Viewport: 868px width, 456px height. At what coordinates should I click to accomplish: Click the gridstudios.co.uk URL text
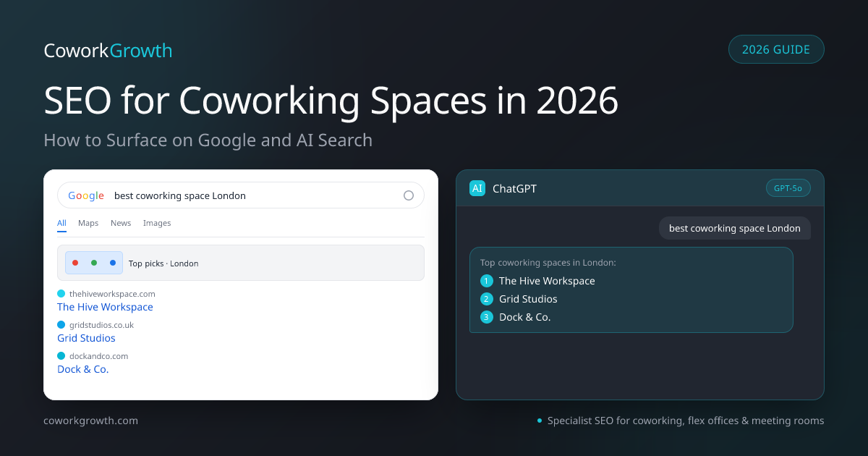click(x=101, y=325)
